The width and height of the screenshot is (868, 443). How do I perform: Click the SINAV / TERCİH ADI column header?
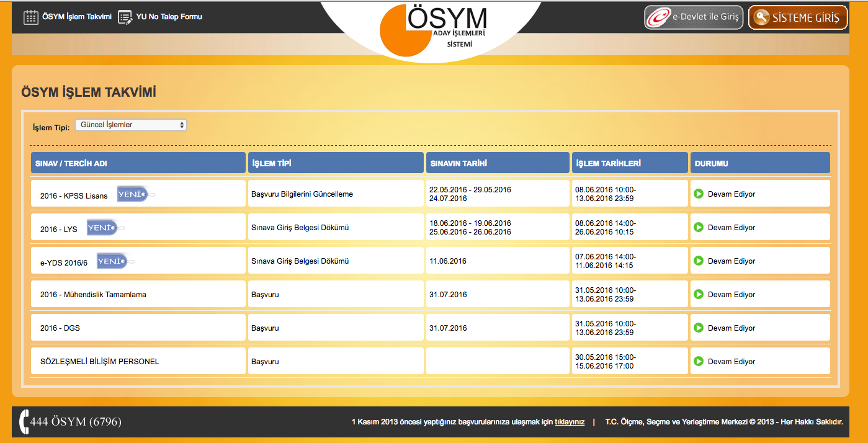pos(138,163)
